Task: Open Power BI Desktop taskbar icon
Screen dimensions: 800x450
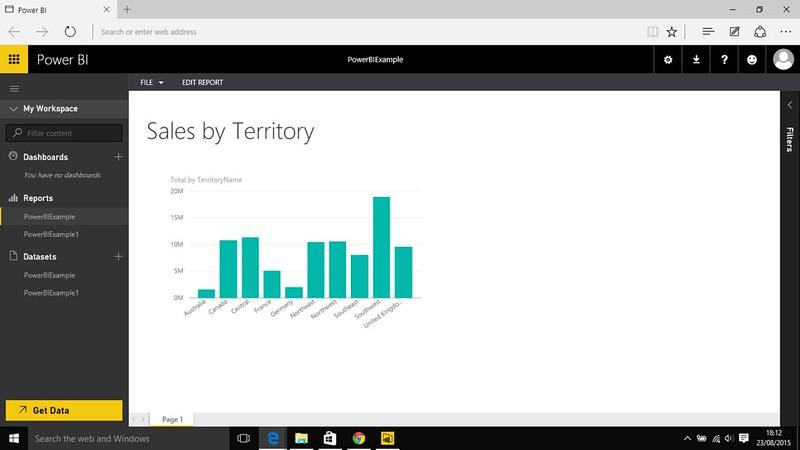Action: click(387, 438)
